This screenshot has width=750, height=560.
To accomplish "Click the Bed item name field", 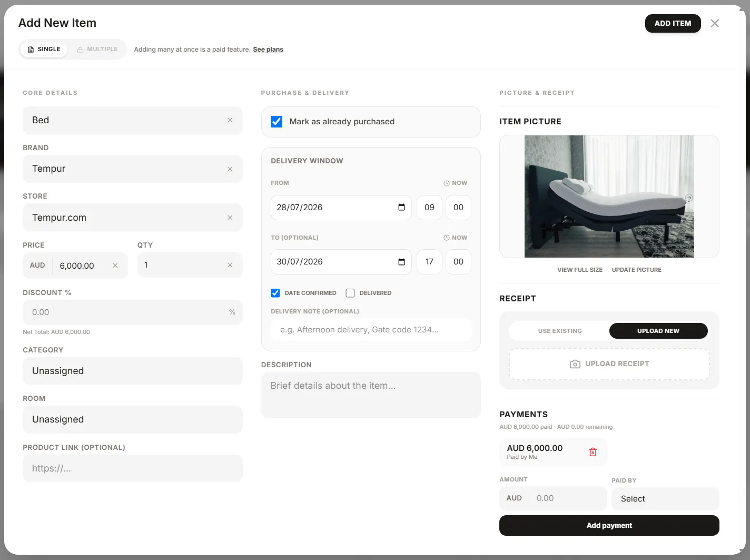I will [x=133, y=120].
